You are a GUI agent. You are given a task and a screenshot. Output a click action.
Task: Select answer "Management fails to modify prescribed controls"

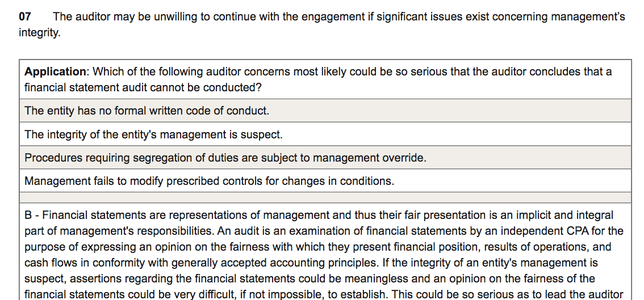pos(209,181)
